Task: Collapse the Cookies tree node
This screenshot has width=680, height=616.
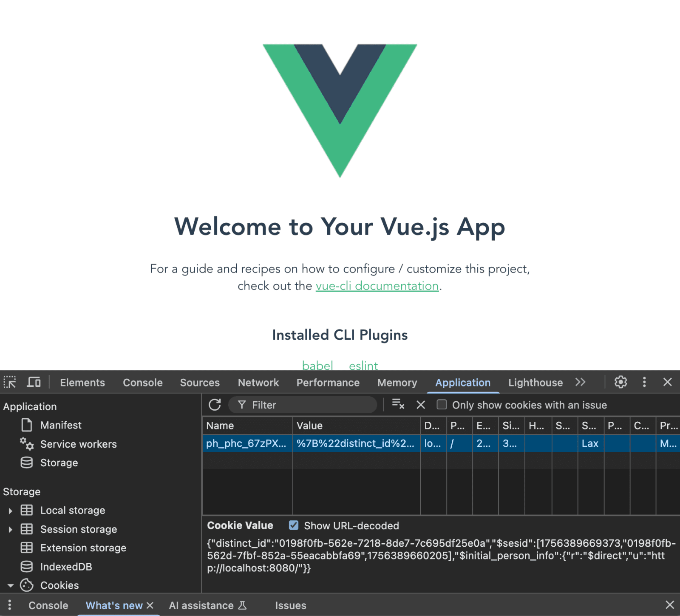Action: click(x=10, y=585)
